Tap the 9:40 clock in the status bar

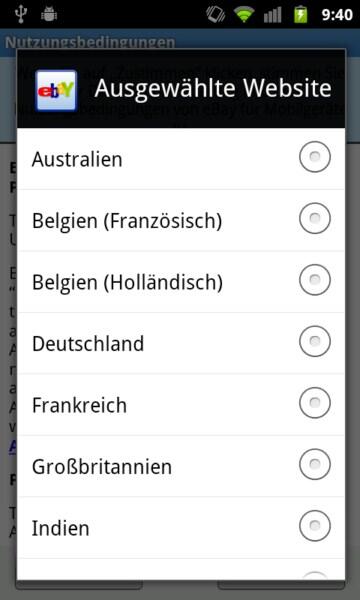click(337, 15)
